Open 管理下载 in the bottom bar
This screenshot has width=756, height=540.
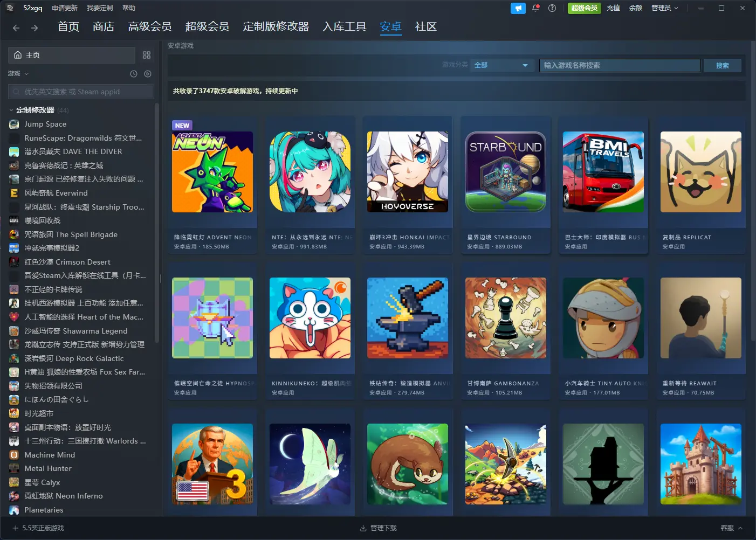click(378, 528)
